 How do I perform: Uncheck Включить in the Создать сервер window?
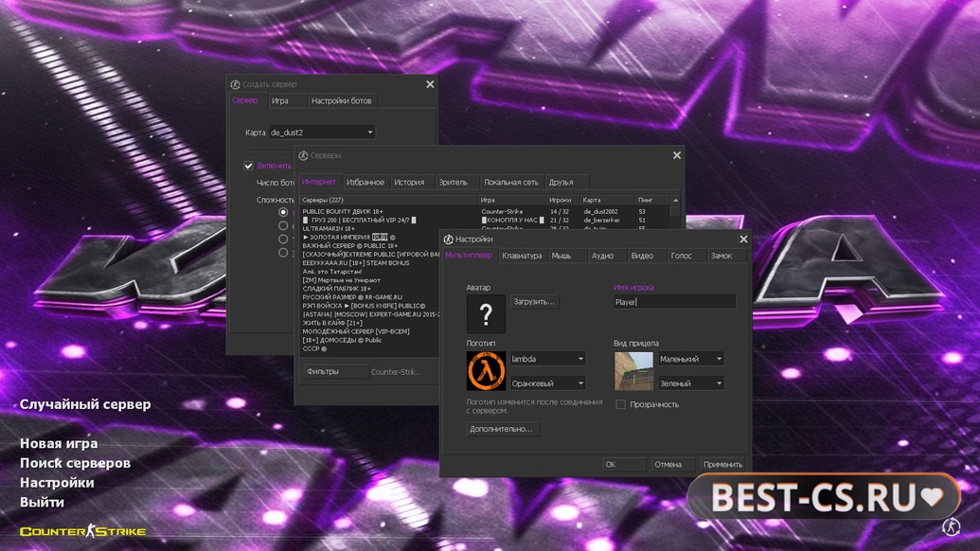tap(248, 166)
